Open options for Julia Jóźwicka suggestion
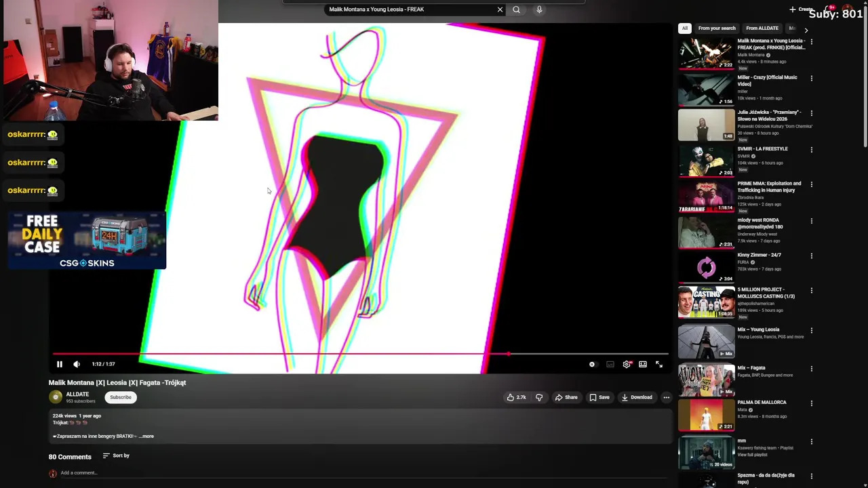868x488 pixels. 811,113
